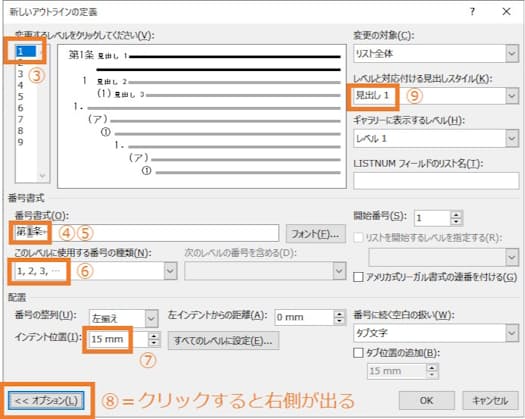Open ギャラリーに表示するレベル dropdown
525x419 pixels.
[x=436, y=138]
